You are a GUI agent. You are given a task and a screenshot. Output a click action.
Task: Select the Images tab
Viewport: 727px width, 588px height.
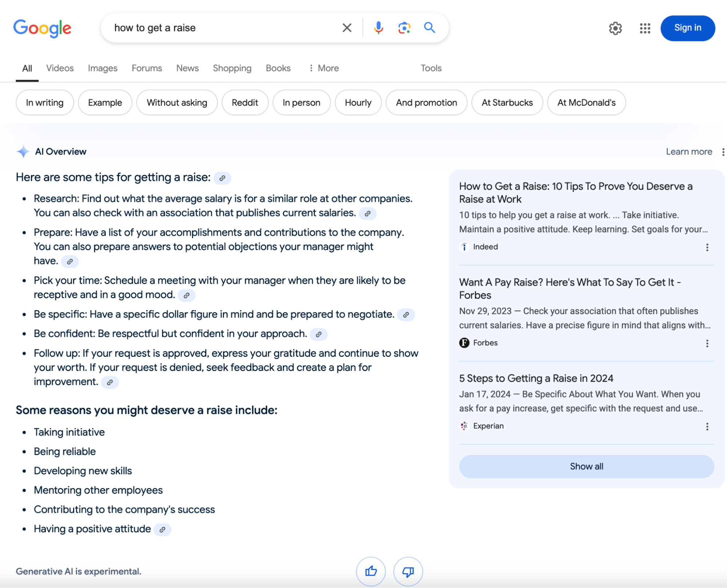[102, 67]
